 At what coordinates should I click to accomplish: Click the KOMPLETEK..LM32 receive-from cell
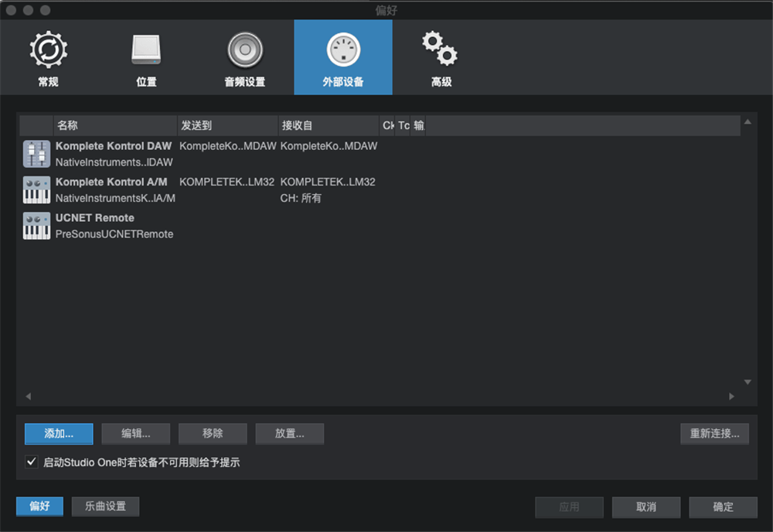click(328, 182)
